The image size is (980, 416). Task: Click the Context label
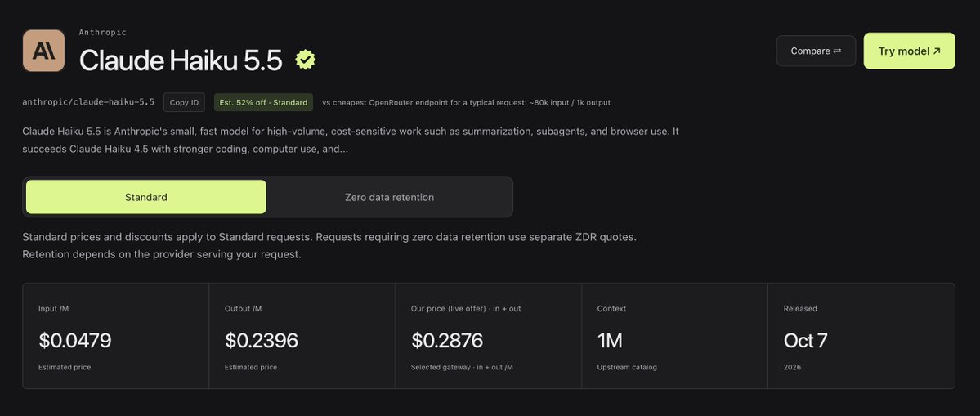(x=611, y=309)
